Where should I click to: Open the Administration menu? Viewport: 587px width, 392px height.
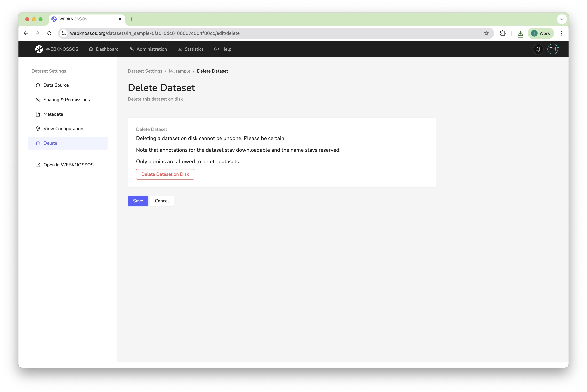148,49
